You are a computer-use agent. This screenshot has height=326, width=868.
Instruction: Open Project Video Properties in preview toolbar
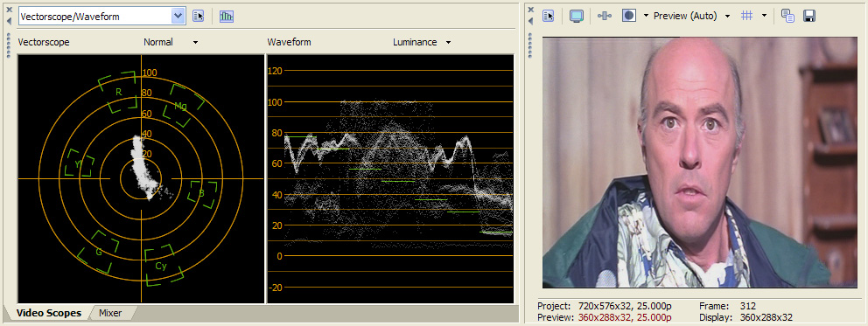(549, 16)
